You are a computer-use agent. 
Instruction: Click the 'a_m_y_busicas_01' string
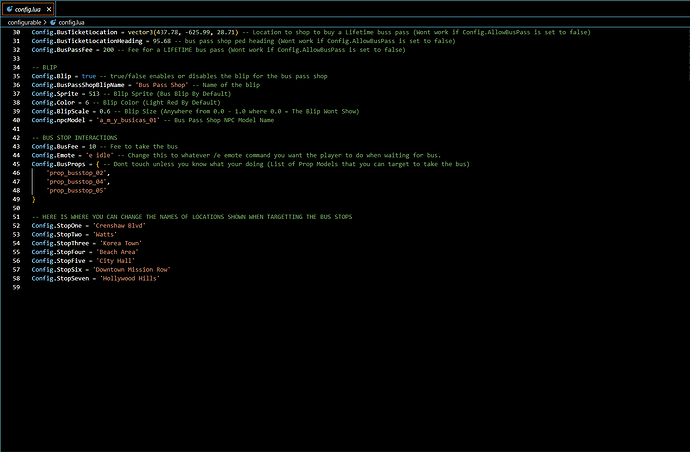128,120
